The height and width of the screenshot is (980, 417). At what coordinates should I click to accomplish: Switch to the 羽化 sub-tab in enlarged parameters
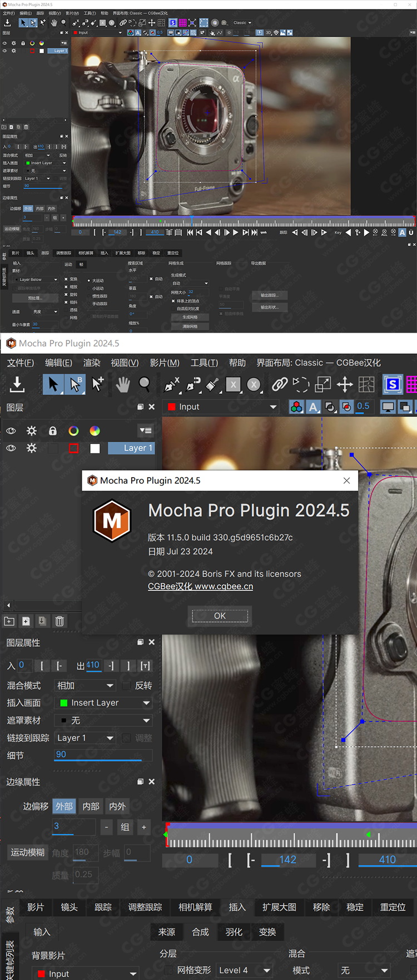[234, 932]
